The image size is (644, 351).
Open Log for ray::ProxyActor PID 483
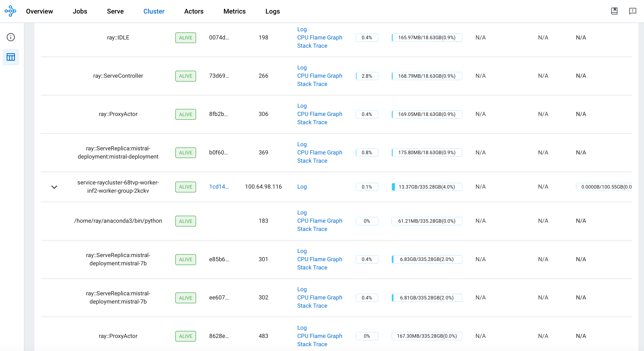302,328
